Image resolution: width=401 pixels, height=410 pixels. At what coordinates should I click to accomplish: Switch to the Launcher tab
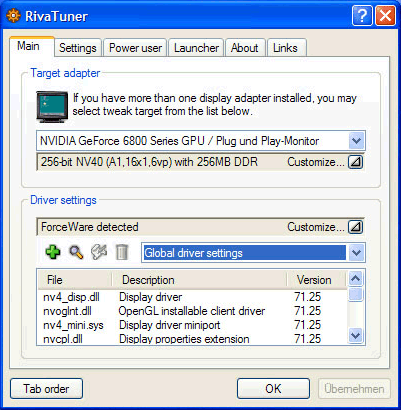tap(196, 48)
